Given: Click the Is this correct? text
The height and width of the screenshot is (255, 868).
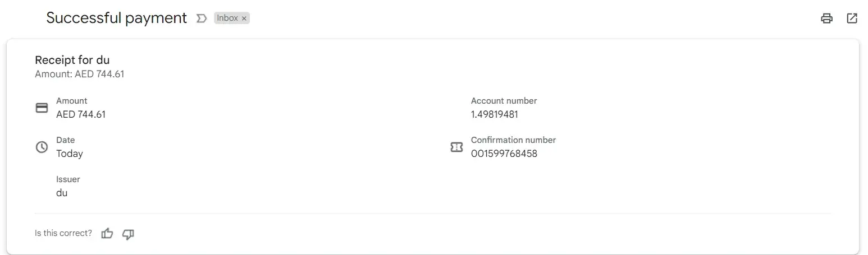Looking at the screenshot, I should click(x=63, y=233).
